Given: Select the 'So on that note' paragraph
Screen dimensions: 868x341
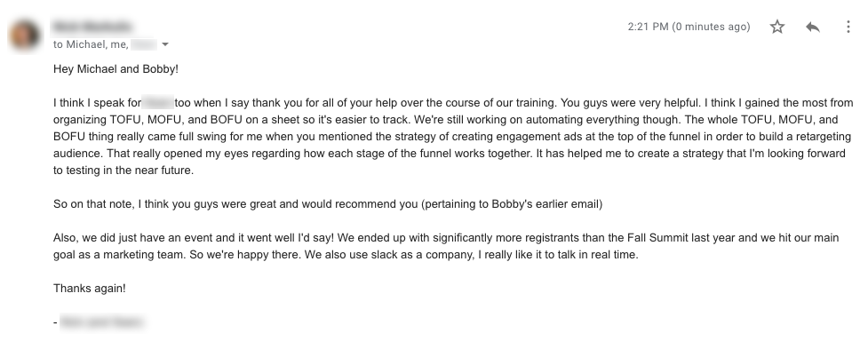Looking at the screenshot, I should tap(328, 203).
